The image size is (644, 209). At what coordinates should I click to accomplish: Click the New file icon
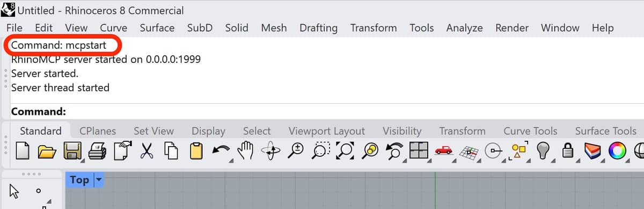(22, 151)
